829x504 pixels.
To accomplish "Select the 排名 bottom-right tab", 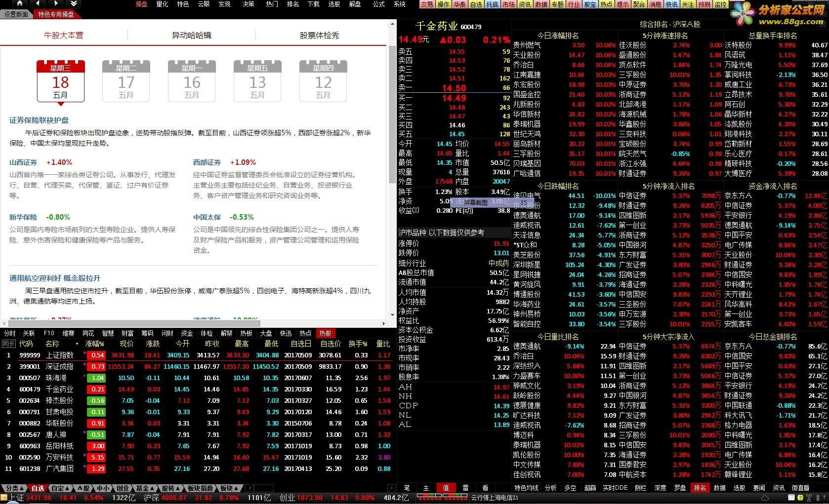I will (x=700, y=488).
